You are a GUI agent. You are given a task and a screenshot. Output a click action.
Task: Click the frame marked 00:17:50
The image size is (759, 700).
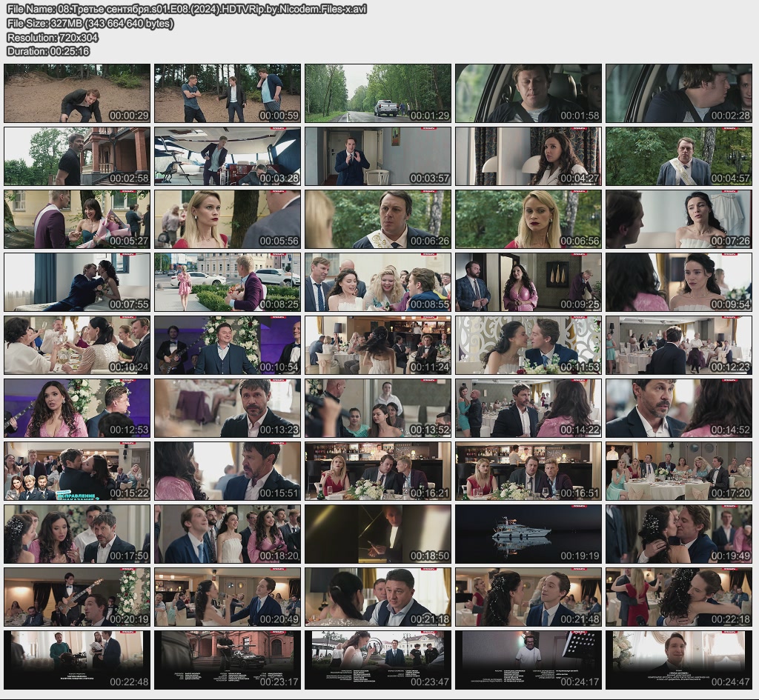tap(77, 534)
